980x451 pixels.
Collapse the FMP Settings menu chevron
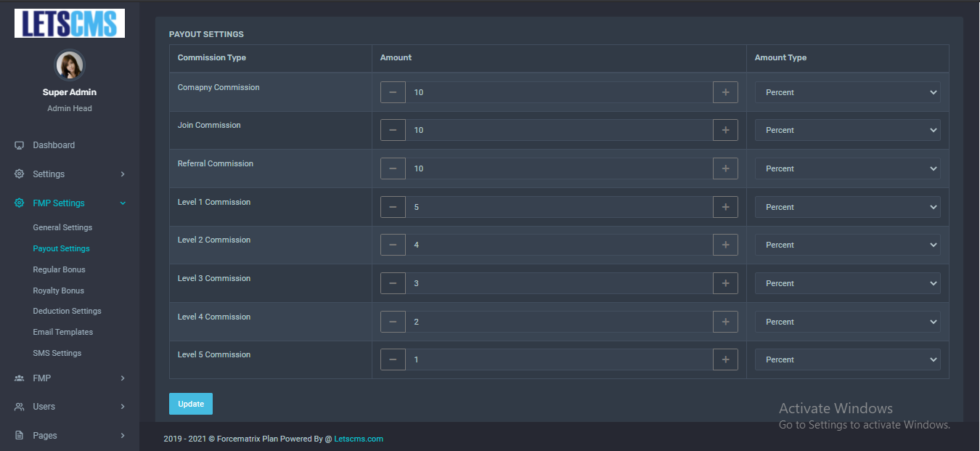123,203
